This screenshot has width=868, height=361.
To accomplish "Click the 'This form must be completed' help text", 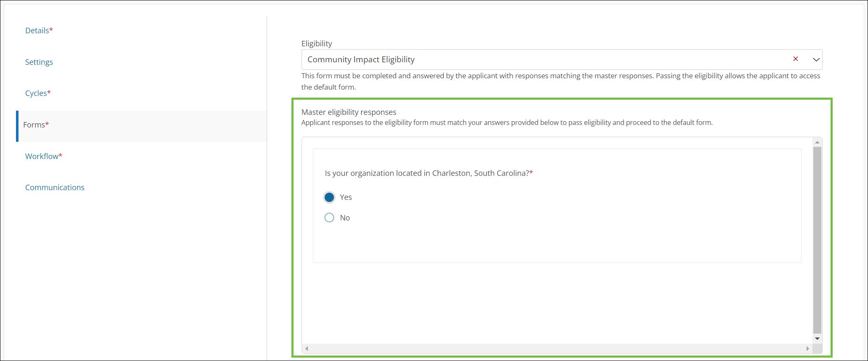I will [561, 81].
